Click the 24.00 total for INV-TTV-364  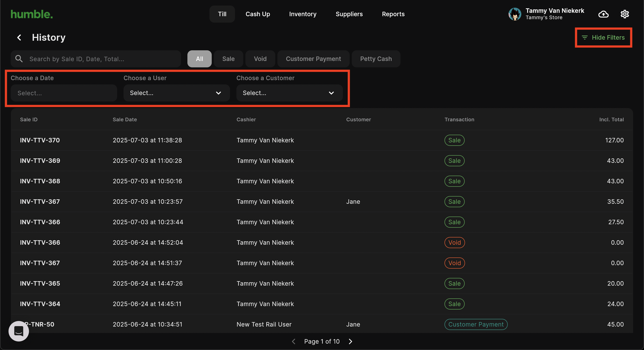(x=615, y=304)
